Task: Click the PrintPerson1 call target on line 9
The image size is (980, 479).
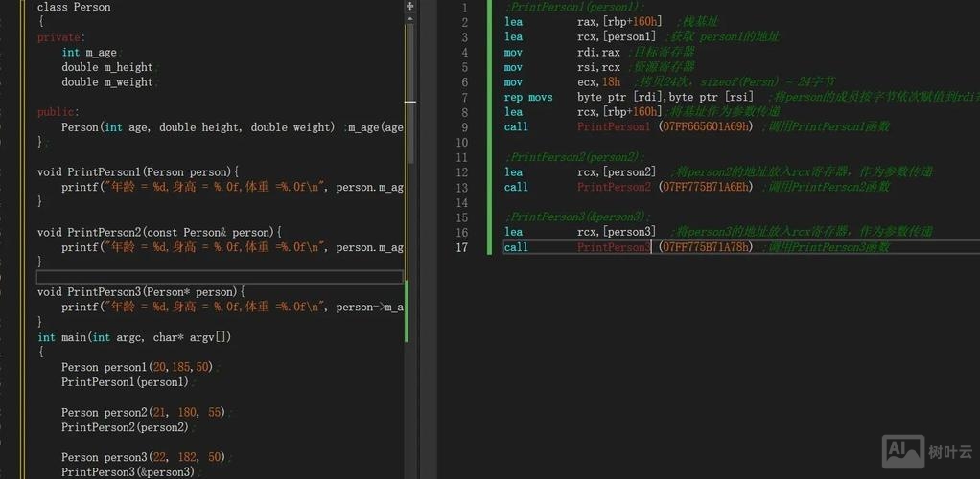Action: 614,127
